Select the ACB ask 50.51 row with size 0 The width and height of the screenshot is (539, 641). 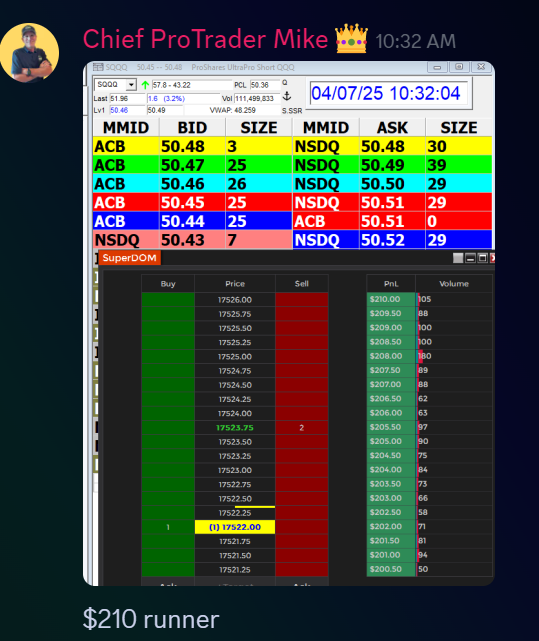[392, 221]
